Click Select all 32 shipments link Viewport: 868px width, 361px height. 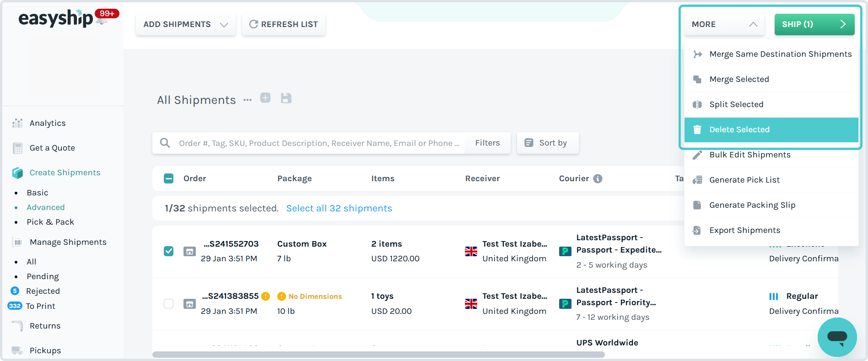point(339,209)
